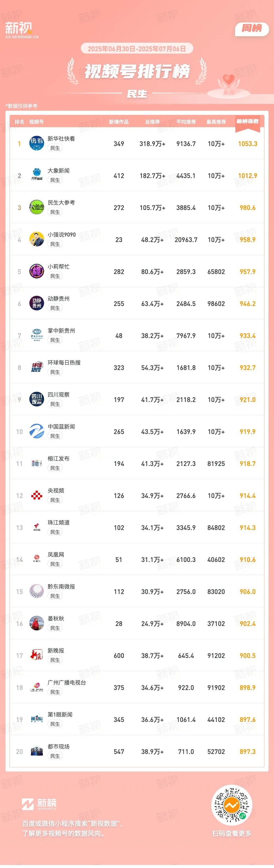Screen dimensions: 274x868
Task: Select the 平均推荐 column header
Action: (x=186, y=122)
